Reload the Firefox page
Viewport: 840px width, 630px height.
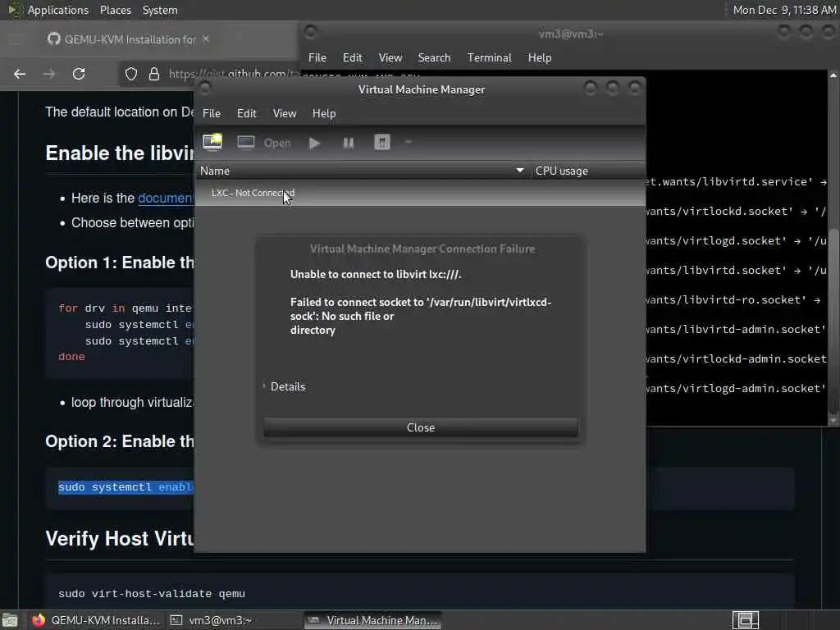coord(79,74)
